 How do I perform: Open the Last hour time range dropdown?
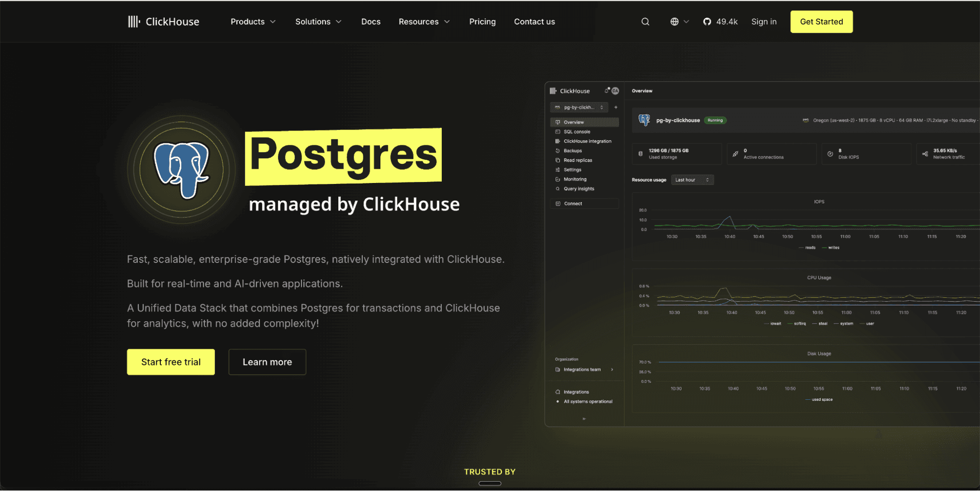(692, 180)
